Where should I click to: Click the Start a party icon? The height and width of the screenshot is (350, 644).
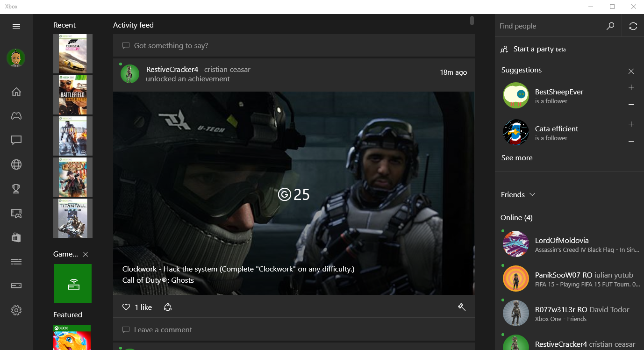point(504,49)
